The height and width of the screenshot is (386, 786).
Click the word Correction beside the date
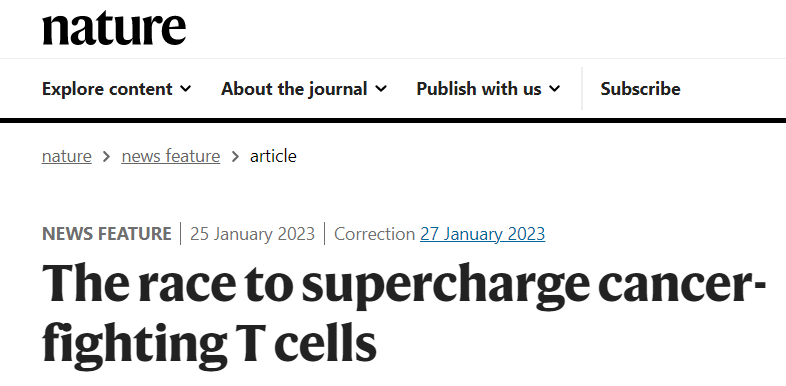click(374, 234)
